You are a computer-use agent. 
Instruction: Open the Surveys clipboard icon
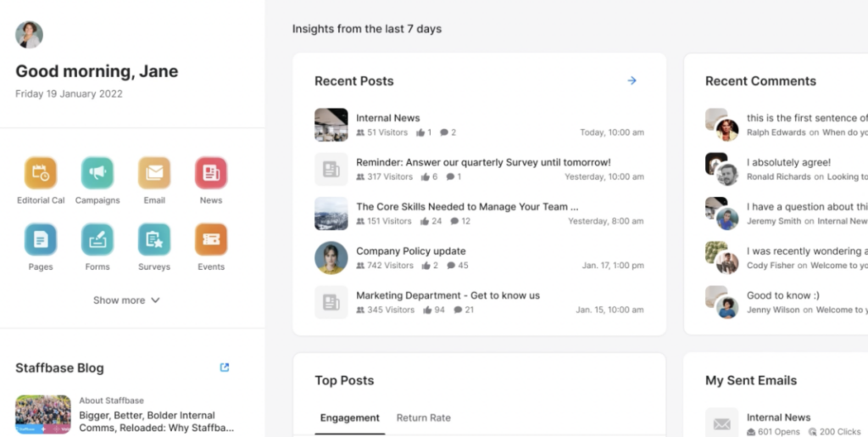(154, 240)
